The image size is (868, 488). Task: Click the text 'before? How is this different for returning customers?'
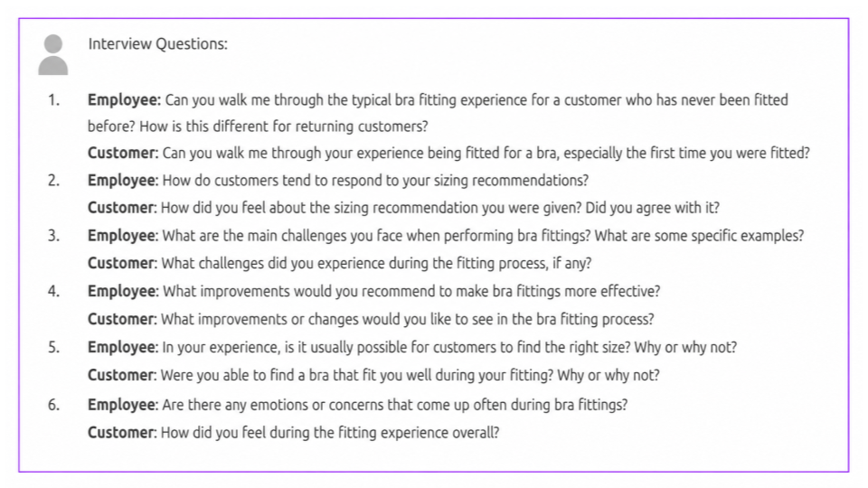(258, 127)
